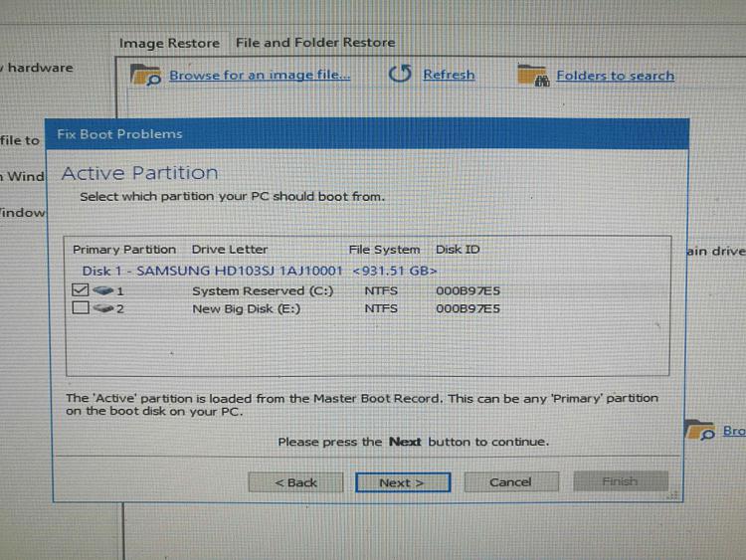Click NTFS in the New Big Disk row
746x560 pixels.
pos(381,308)
